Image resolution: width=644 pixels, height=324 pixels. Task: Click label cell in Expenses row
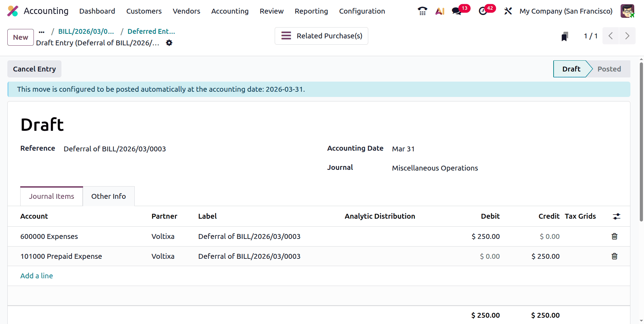pos(249,236)
